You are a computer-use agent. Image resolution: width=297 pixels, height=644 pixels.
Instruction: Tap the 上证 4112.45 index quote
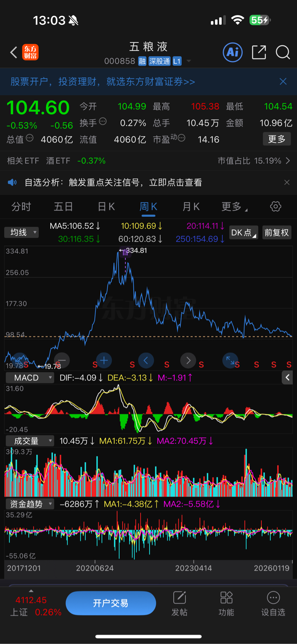pos(36,606)
